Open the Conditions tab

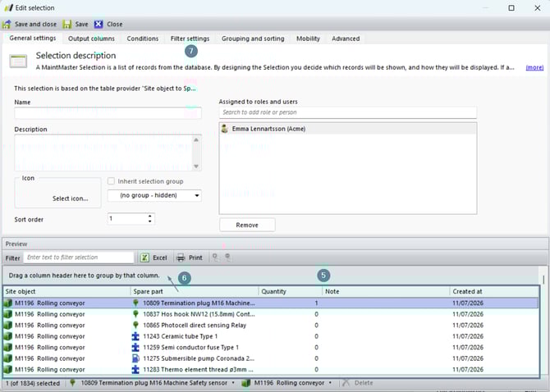click(142, 39)
